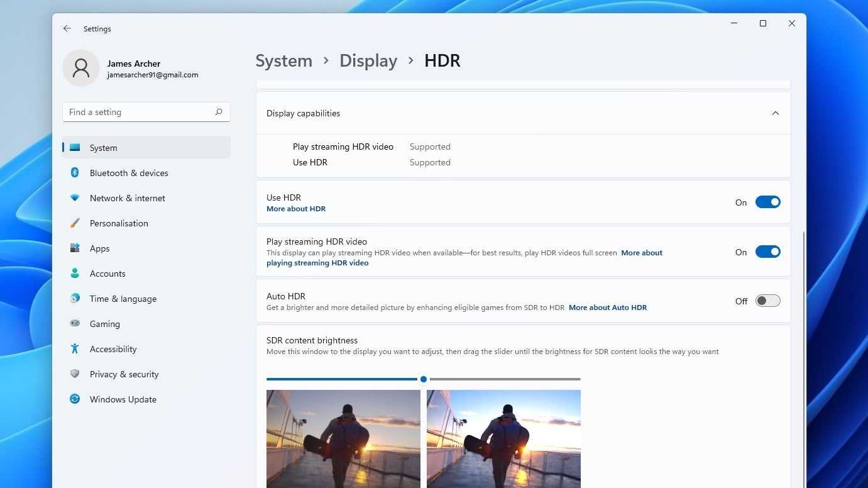The height and width of the screenshot is (488, 868).
Task: Select Windows Update in sidebar
Action: click(x=146, y=399)
